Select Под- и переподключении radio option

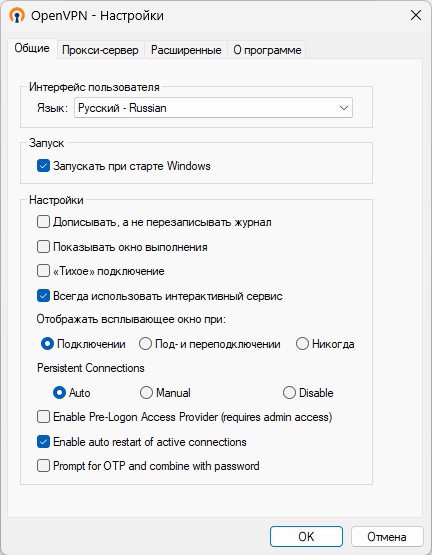click(145, 344)
